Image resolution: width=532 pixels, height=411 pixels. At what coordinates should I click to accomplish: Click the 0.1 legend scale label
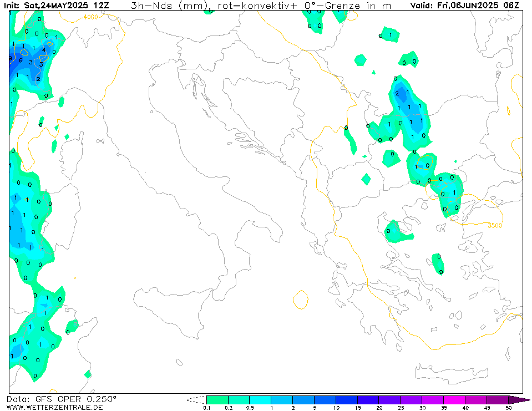click(206, 408)
